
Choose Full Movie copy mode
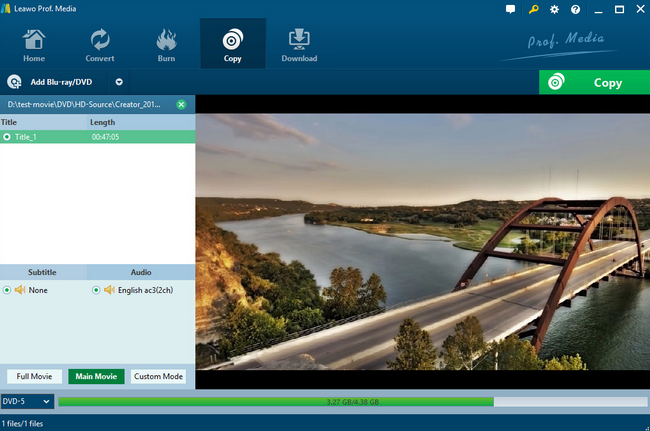pos(34,376)
